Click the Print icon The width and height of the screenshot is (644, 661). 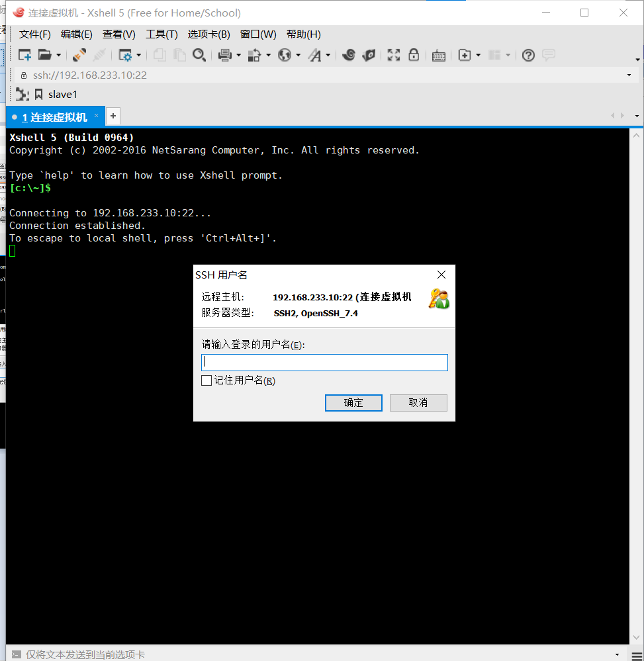(x=225, y=55)
